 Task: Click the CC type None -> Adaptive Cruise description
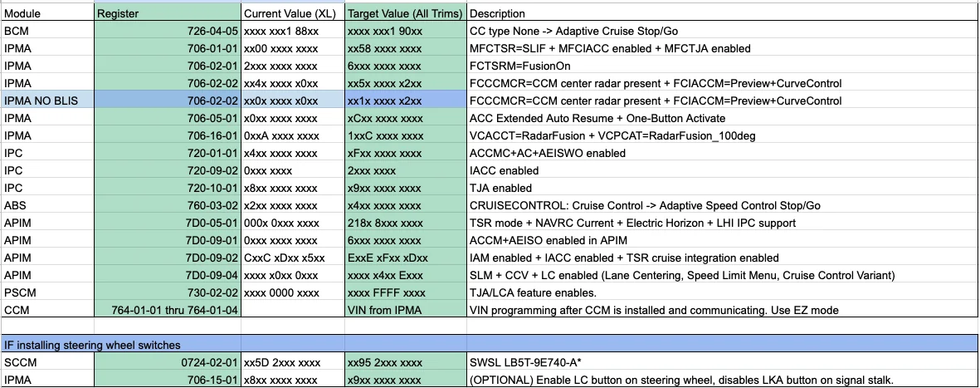[x=723, y=31]
